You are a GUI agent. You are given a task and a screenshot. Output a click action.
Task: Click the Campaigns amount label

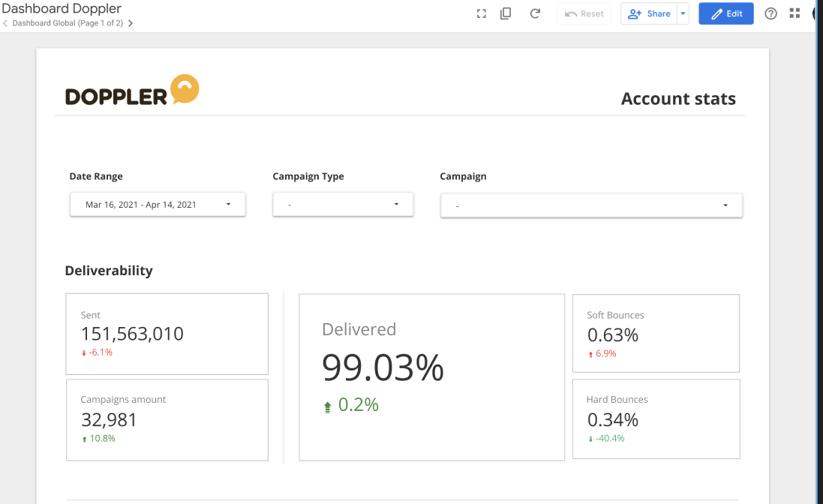coord(123,400)
